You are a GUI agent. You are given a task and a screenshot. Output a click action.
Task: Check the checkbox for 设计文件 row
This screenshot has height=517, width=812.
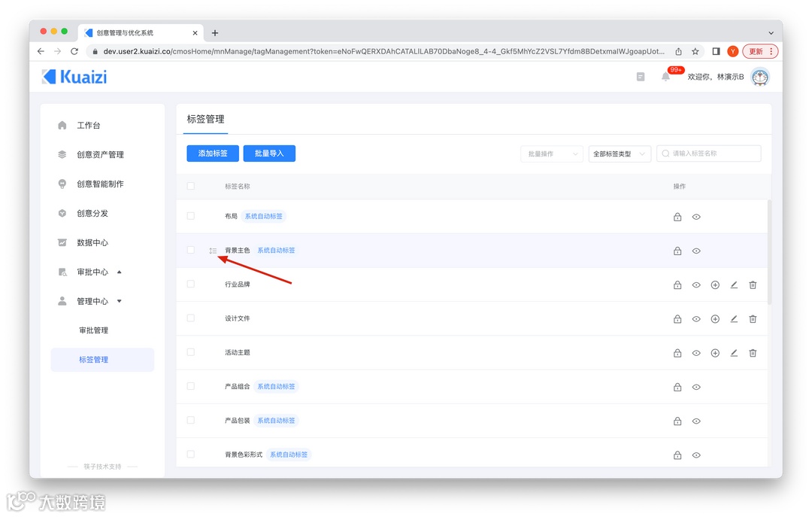click(x=190, y=318)
